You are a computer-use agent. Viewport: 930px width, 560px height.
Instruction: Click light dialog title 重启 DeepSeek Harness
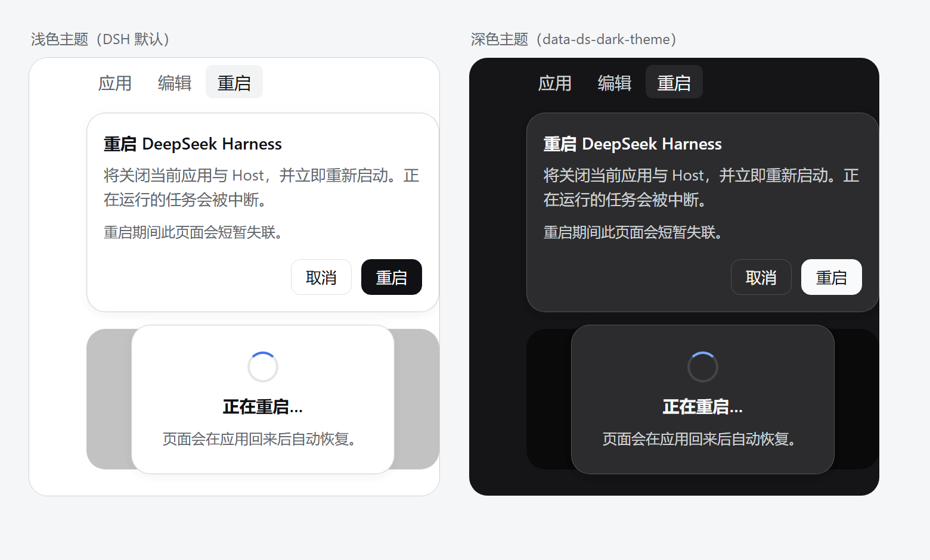(193, 144)
